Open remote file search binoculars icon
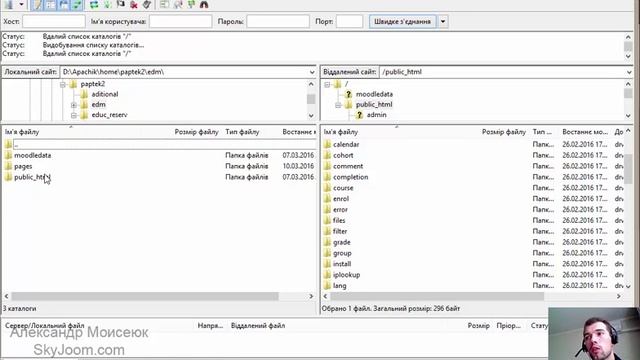640x360 pixels. pos(204,4)
